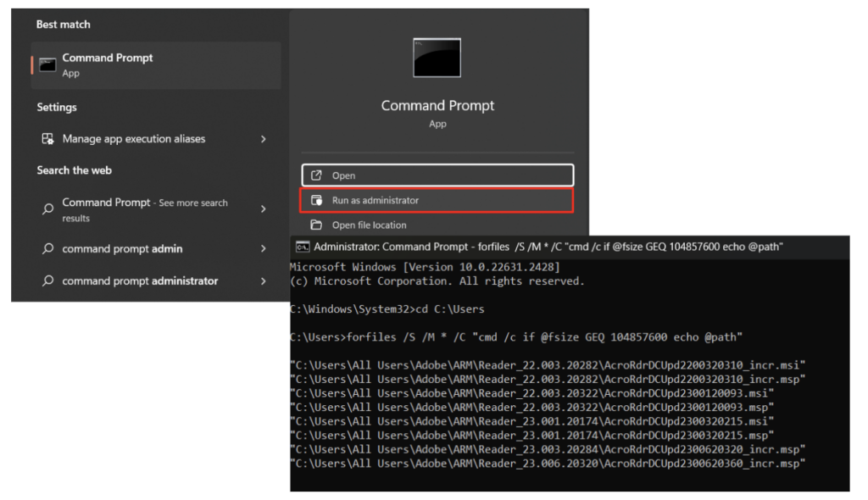The image size is (868, 500).
Task: Click the external-link icon next to Open
Action: point(317,175)
